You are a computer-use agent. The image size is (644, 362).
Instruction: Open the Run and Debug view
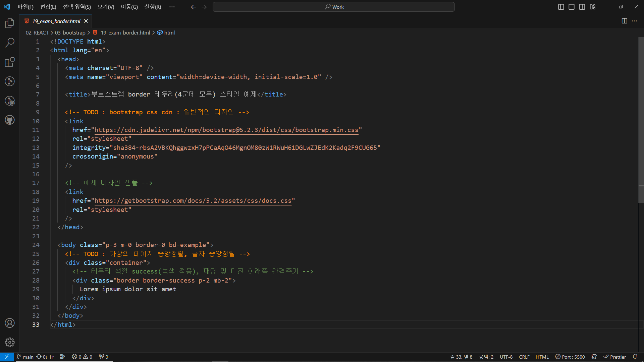[10, 101]
